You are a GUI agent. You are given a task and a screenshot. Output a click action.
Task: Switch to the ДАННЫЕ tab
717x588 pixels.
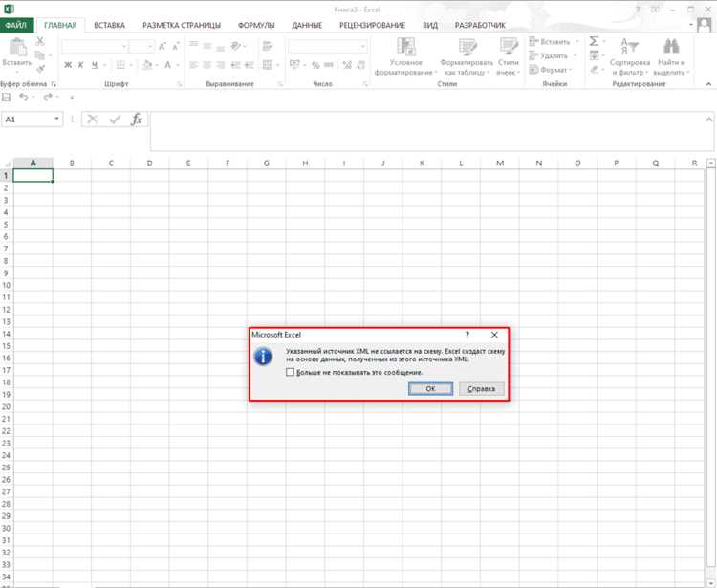(x=307, y=25)
